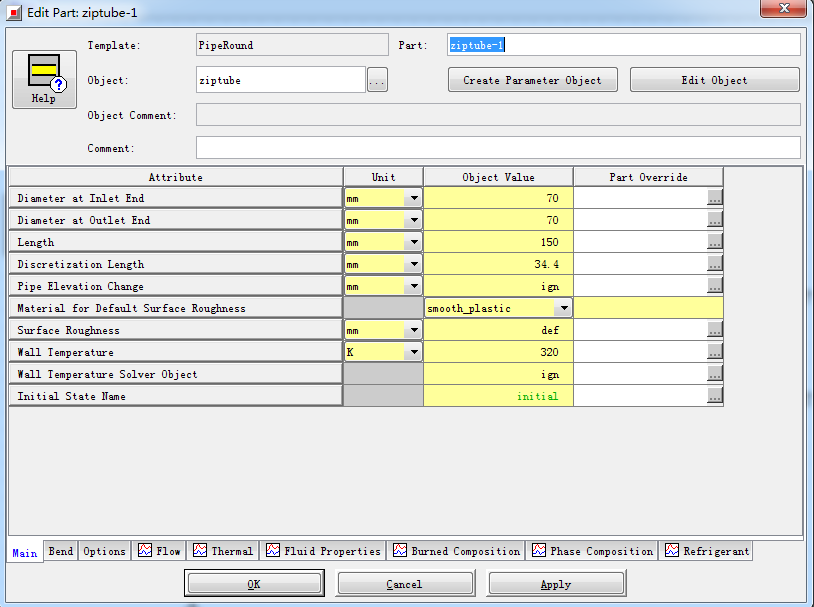Viewport: 814px width, 607px height.
Task: Open Part Override for Discretization Length row
Action: 714,264
